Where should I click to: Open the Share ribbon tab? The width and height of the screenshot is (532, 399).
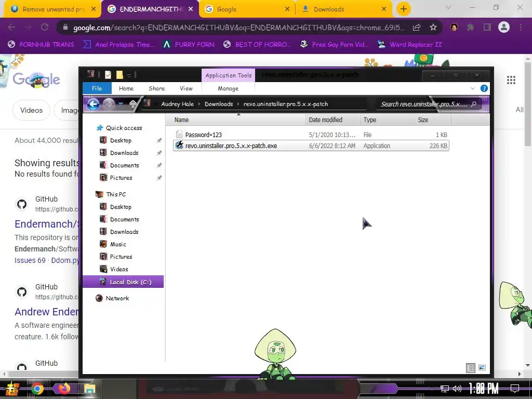[x=156, y=88]
